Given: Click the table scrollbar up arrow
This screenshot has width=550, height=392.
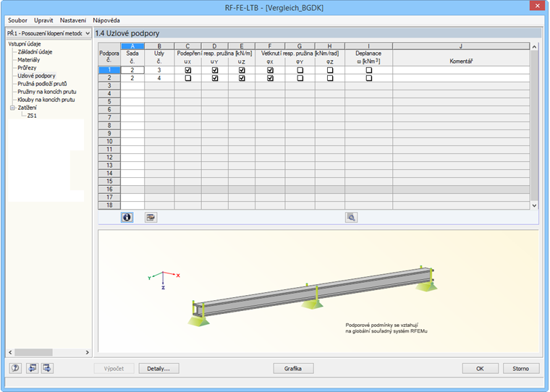Looking at the screenshot, I should click(x=534, y=47).
